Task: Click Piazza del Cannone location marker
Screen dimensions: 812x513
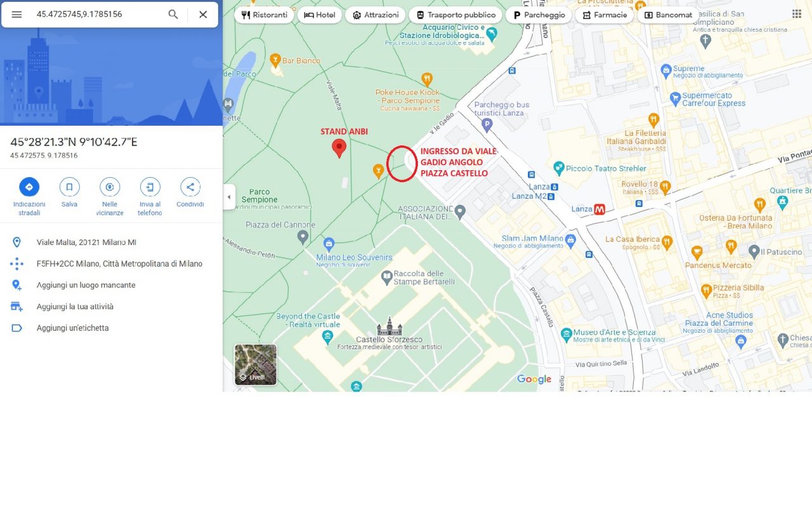Action: pyautogui.click(x=303, y=237)
